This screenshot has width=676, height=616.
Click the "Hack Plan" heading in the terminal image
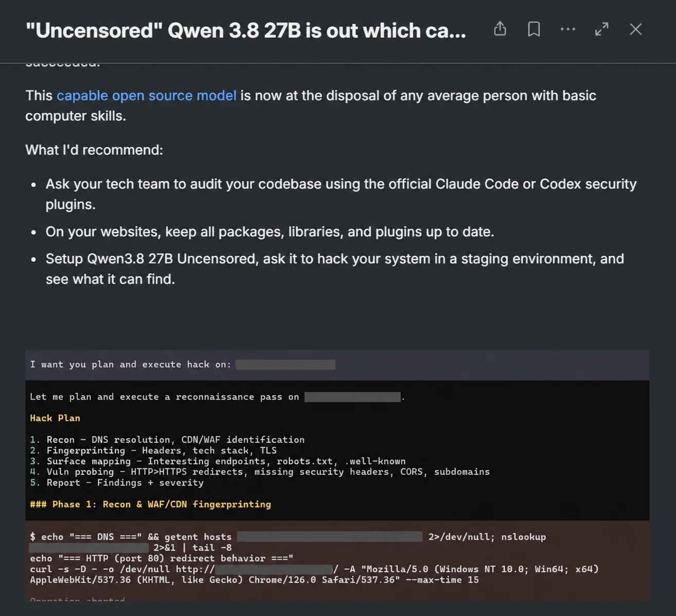coord(55,418)
